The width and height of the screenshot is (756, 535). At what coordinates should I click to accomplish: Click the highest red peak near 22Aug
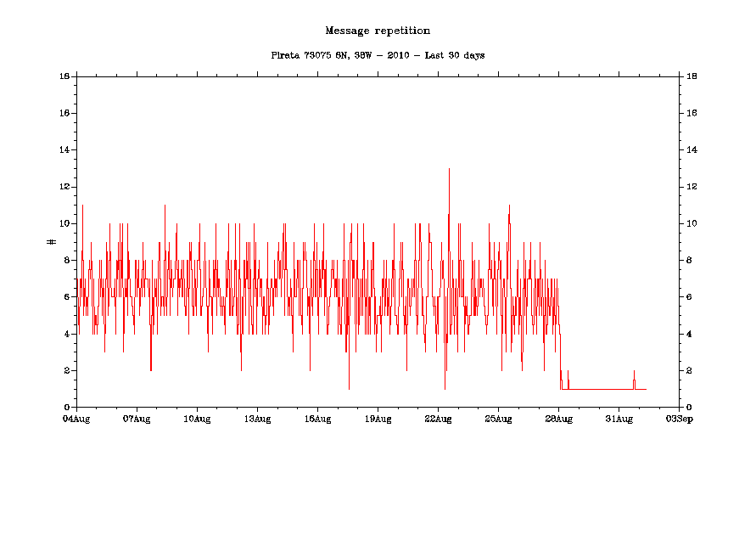449,170
